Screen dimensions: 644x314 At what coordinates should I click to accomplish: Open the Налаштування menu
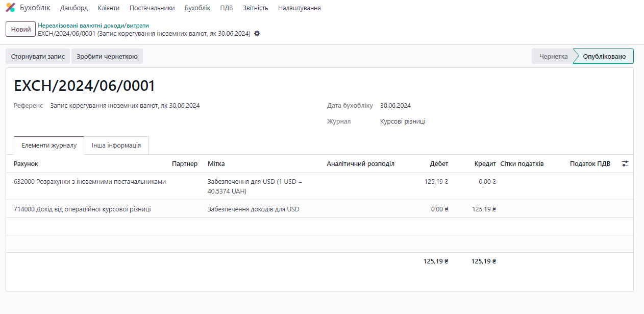click(300, 8)
